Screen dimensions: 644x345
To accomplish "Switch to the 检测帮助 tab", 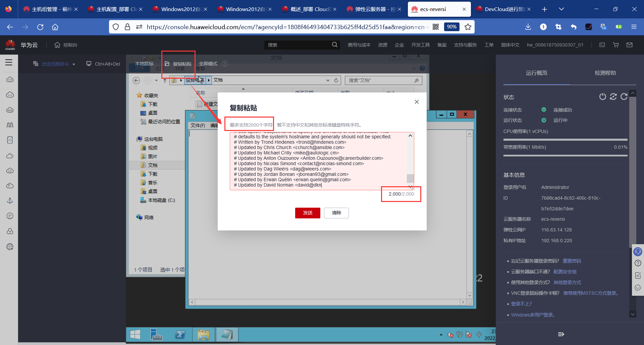I will (605, 73).
